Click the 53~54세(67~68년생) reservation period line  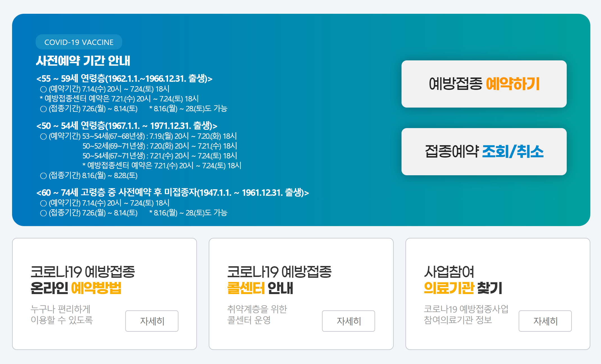tap(159, 136)
